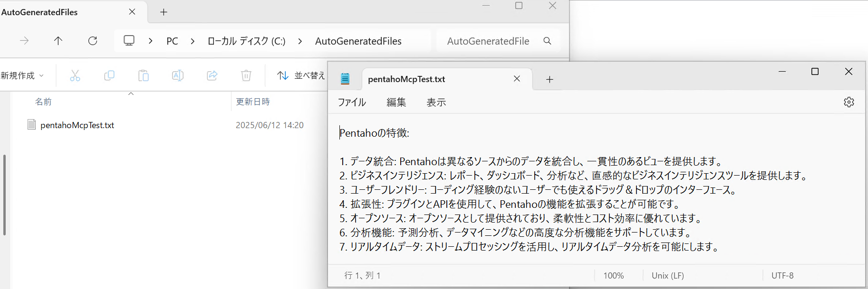Open the 新規作成 dropdown in Explorer
The image size is (868, 289).
tap(22, 75)
